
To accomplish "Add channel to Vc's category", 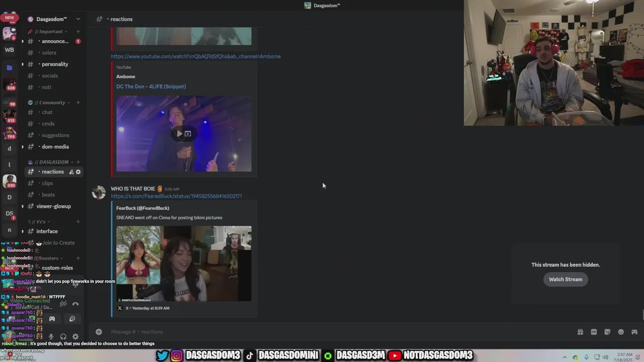I will pos(78,222).
